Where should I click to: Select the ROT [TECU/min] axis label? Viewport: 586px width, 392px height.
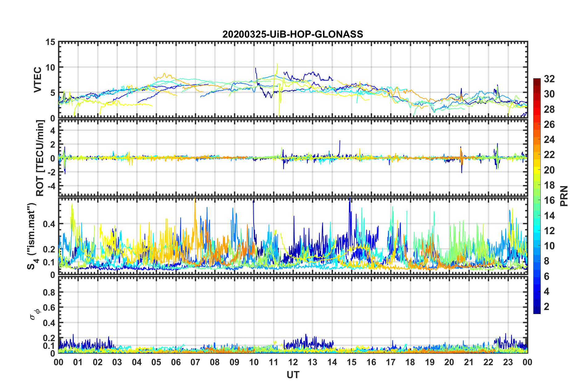40,158
